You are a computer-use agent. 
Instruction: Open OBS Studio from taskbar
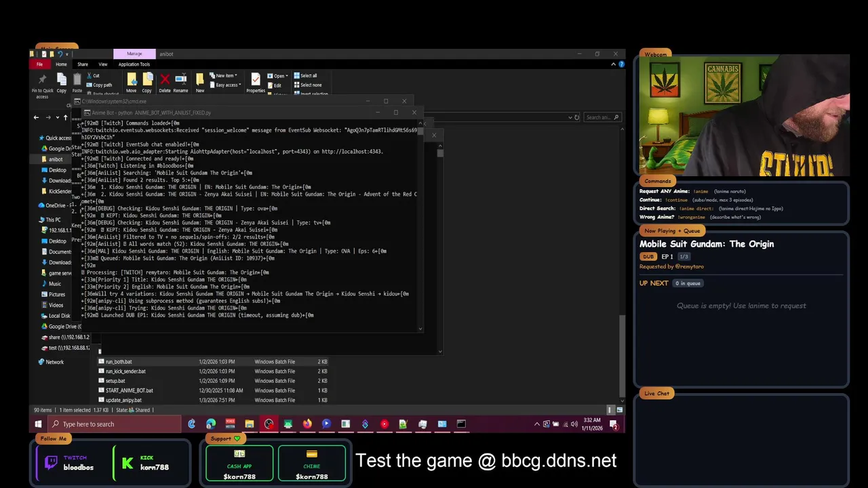click(x=269, y=424)
